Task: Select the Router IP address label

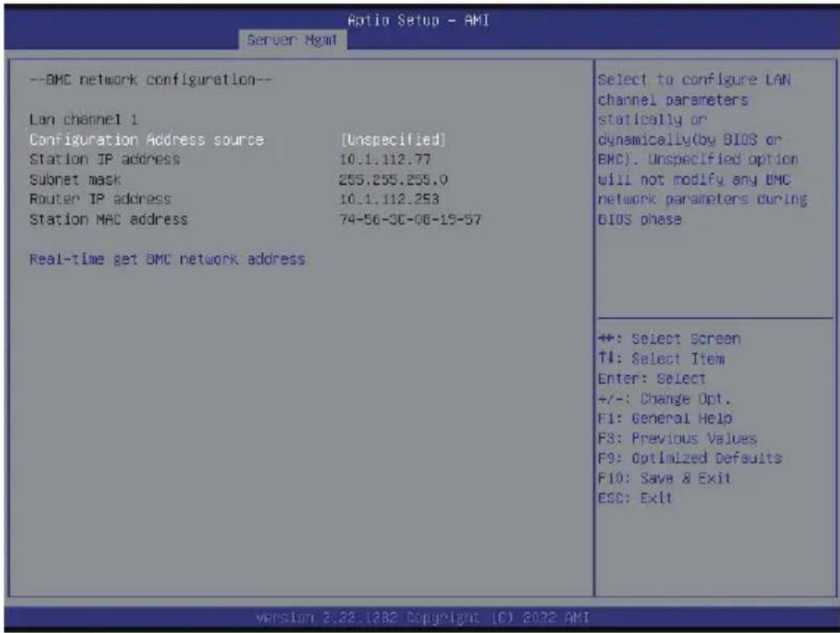Action: point(100,199)
